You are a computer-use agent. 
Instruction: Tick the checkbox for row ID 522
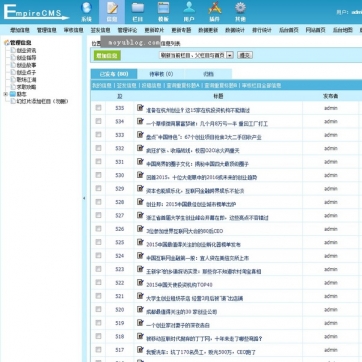(98, 282)
